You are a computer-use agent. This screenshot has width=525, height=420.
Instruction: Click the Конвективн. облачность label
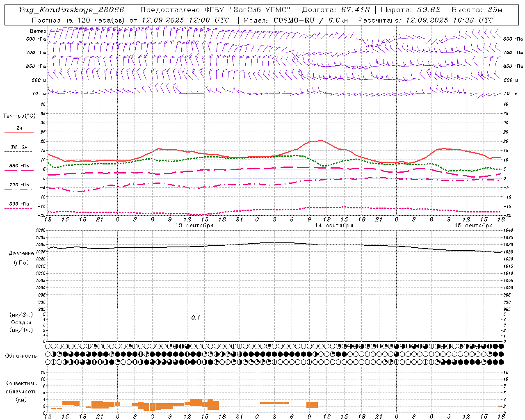pyautogui.click(x=21, y=388)
